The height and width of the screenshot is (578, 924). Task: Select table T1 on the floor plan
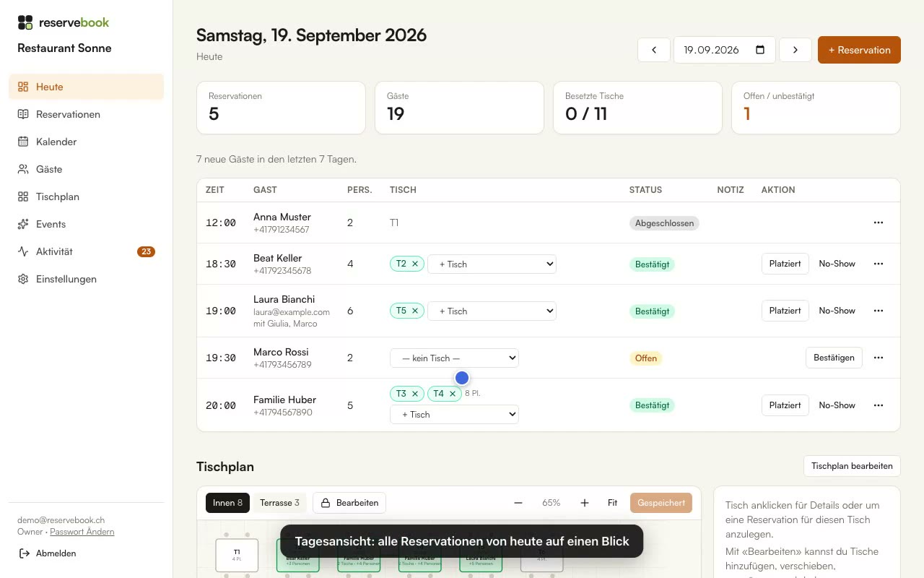point(237,555)
